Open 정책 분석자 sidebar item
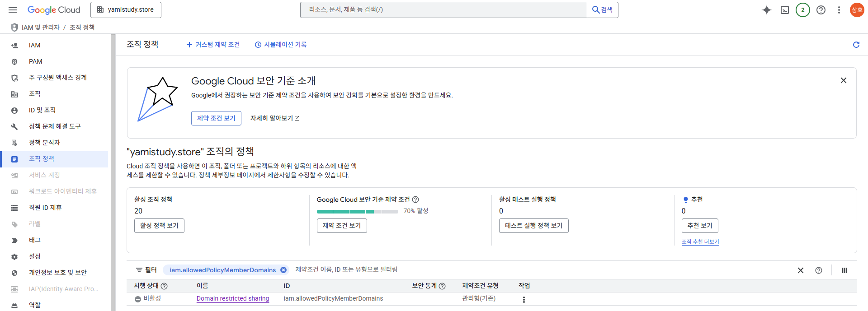Image resolution: width=868 pixels, height=311 pixels. 54,143
